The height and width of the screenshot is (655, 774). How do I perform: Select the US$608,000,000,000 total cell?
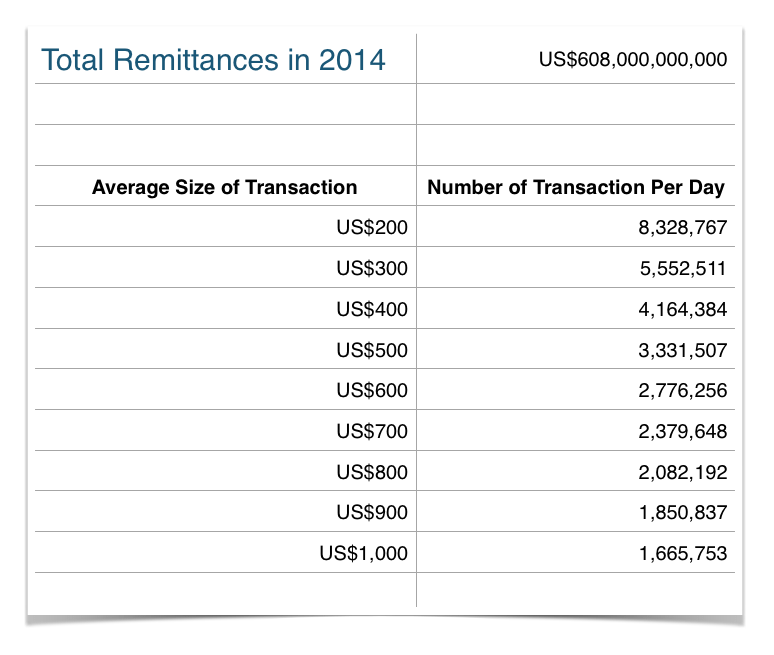(x=632, y=59)
